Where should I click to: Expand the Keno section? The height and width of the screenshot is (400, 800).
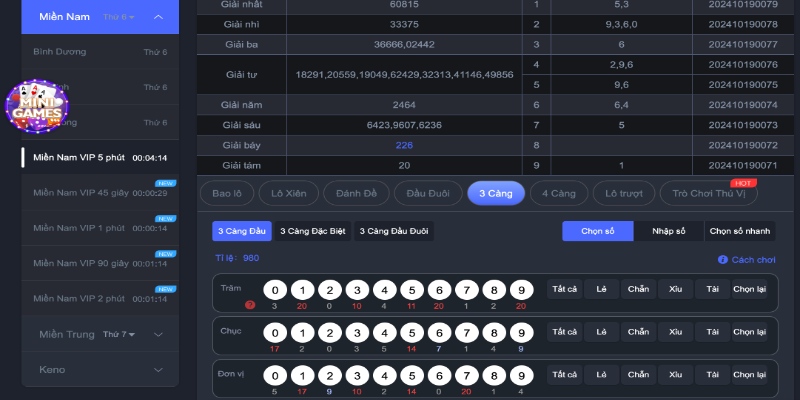click(x=159, y=370)
